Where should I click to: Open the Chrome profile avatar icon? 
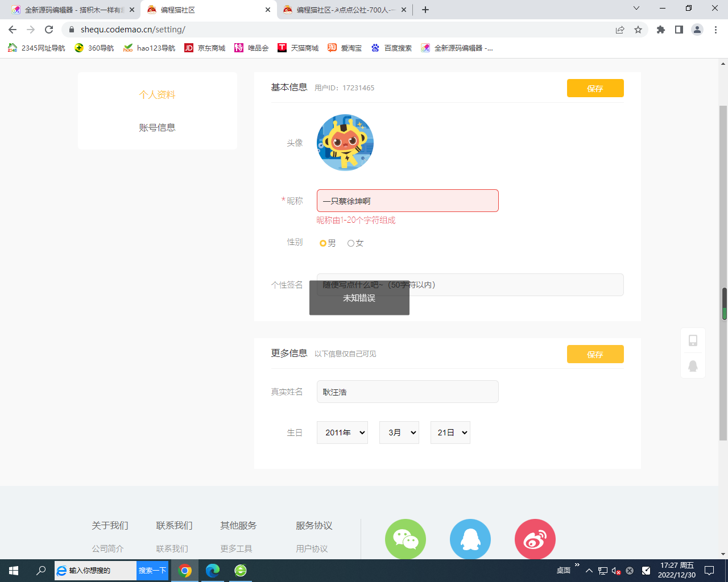click(x=697, y=30)
